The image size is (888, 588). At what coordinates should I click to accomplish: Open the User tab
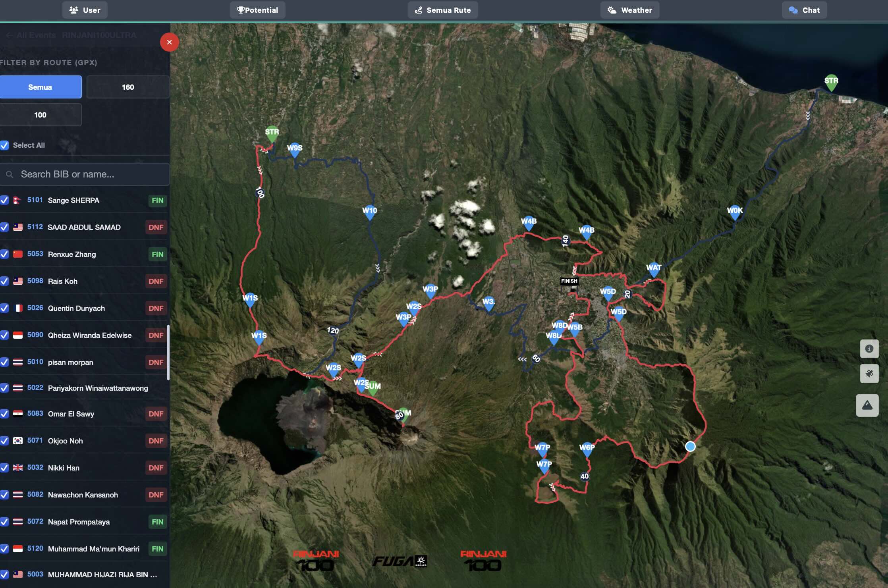pos(85,10)
